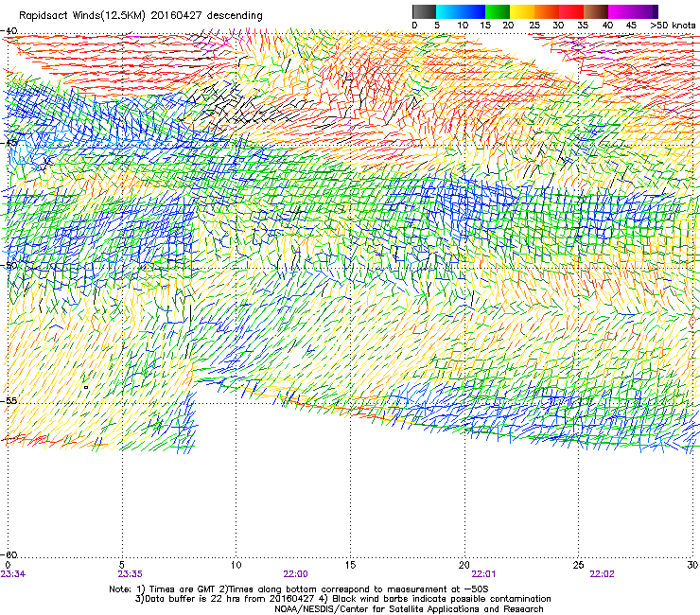700x615 pixels.
Task: Click the NOAA/NESDIS credit line
Action: click(409, 609)
